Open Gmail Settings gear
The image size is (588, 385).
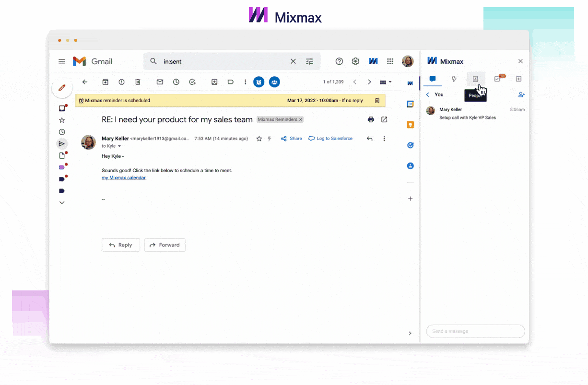pyautogui.click(x=355, y=61)
